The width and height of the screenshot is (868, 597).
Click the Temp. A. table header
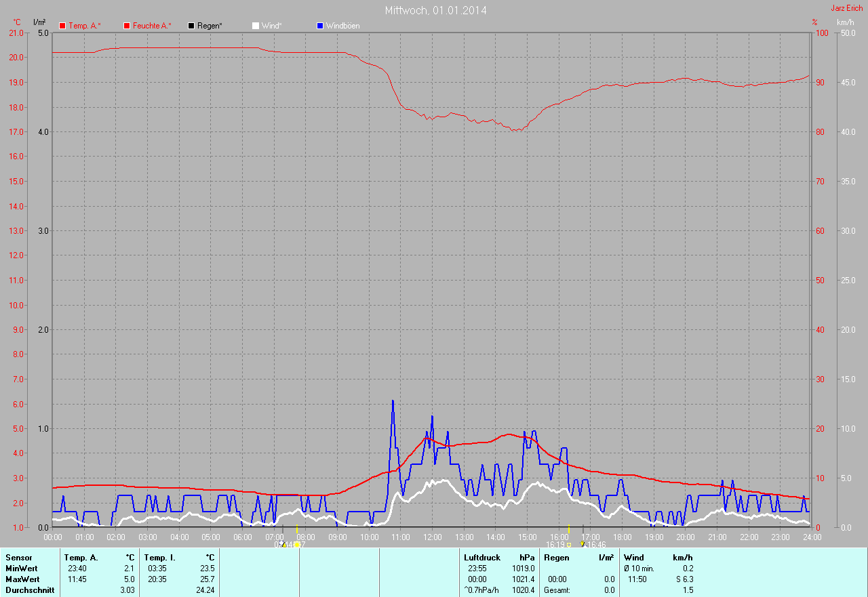point(81,558)
